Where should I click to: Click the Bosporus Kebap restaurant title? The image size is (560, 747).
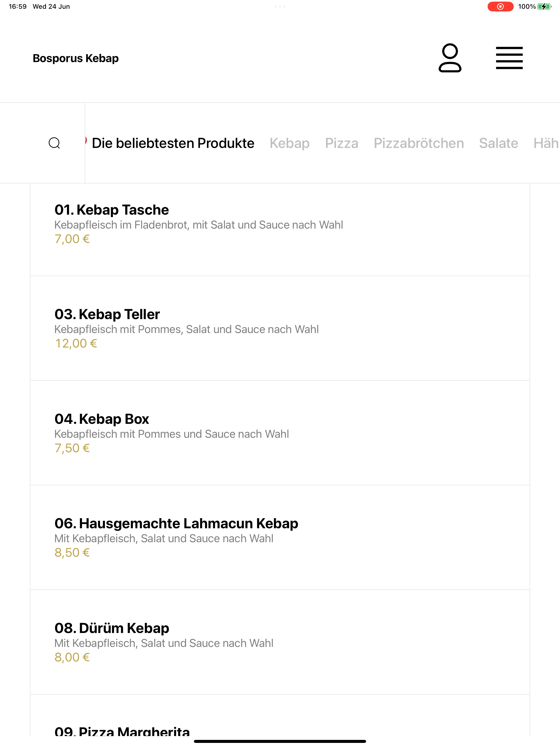coord(76,58)
